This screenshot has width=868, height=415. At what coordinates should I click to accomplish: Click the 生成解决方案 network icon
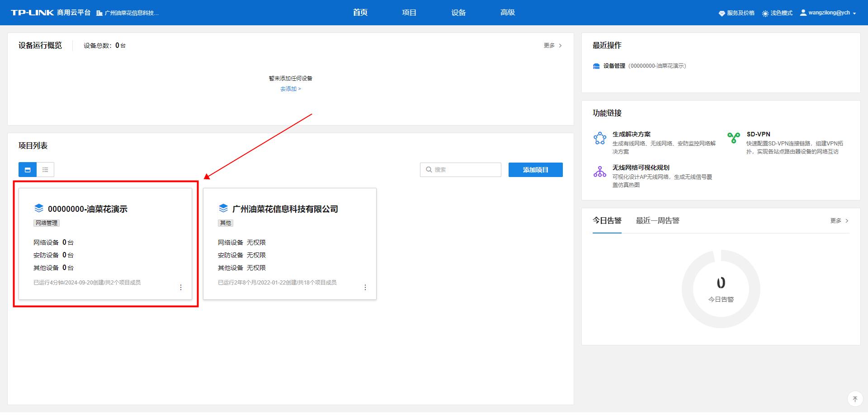point(600,138)
